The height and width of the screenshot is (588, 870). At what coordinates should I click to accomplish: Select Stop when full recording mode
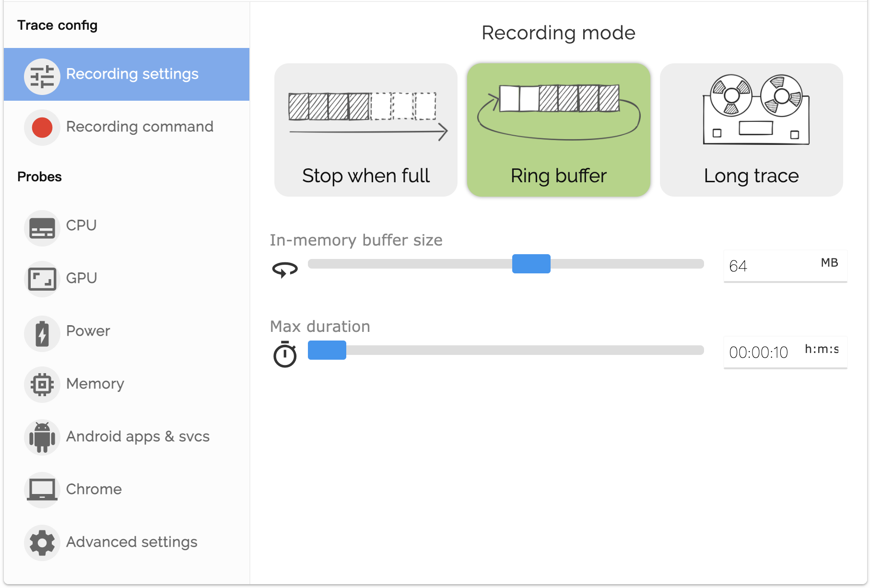366,130
